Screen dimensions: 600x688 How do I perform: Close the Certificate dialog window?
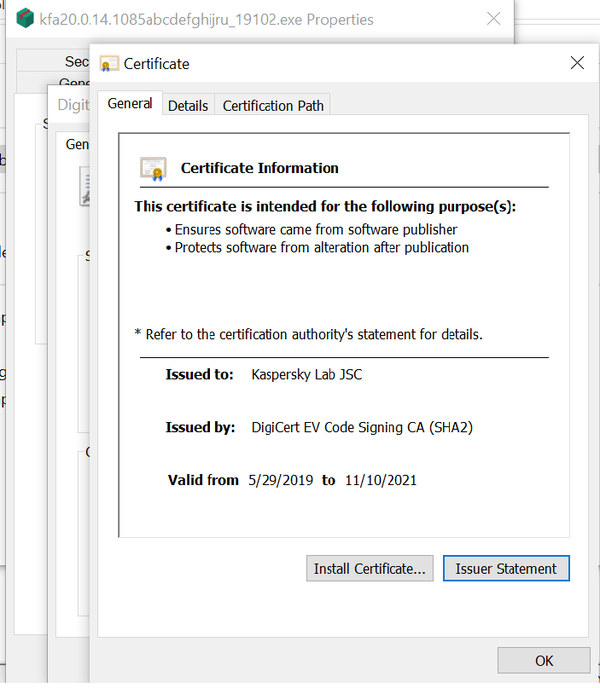tap(576, 63)
